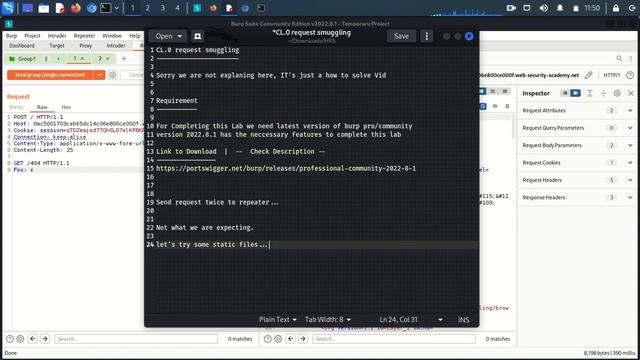Change the Tab Width dropdown
This screenshot has height=360, width=640.
327,320
